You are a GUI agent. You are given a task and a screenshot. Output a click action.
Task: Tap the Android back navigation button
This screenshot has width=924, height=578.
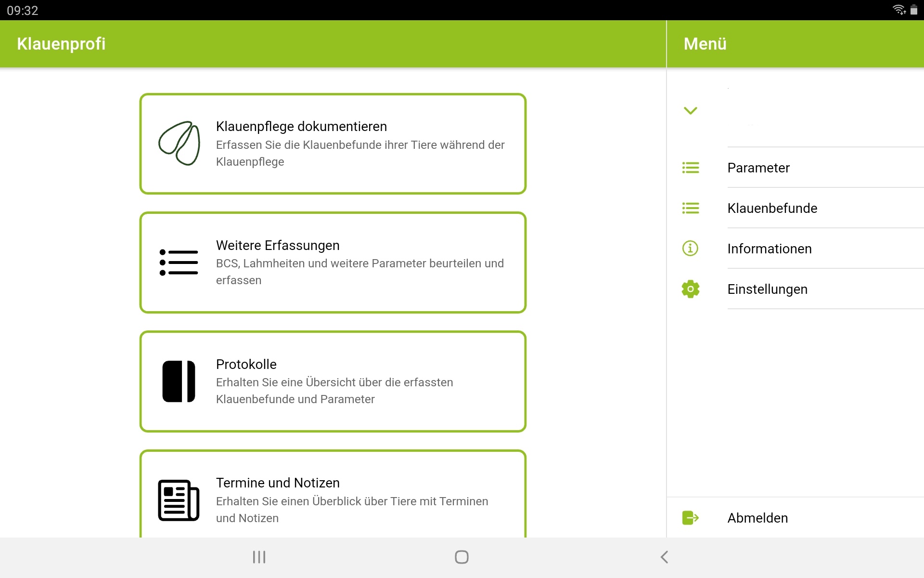665,557
